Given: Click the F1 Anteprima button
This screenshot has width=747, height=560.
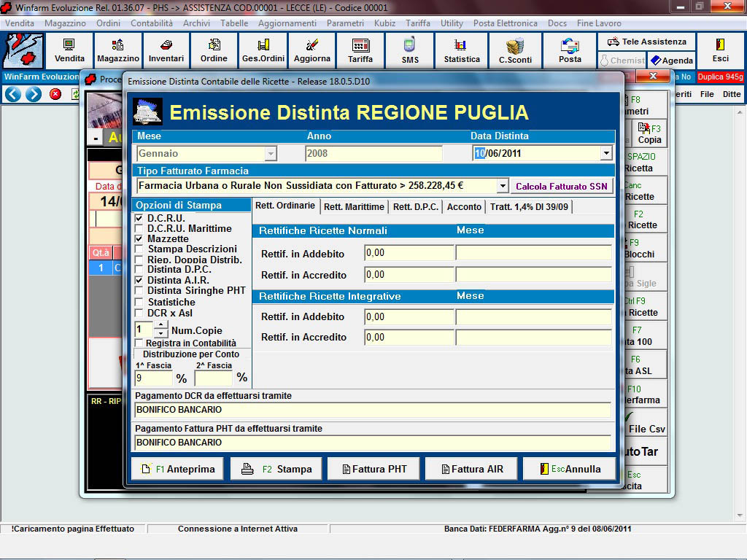Looking at the screenshot, I should [178, 469].
